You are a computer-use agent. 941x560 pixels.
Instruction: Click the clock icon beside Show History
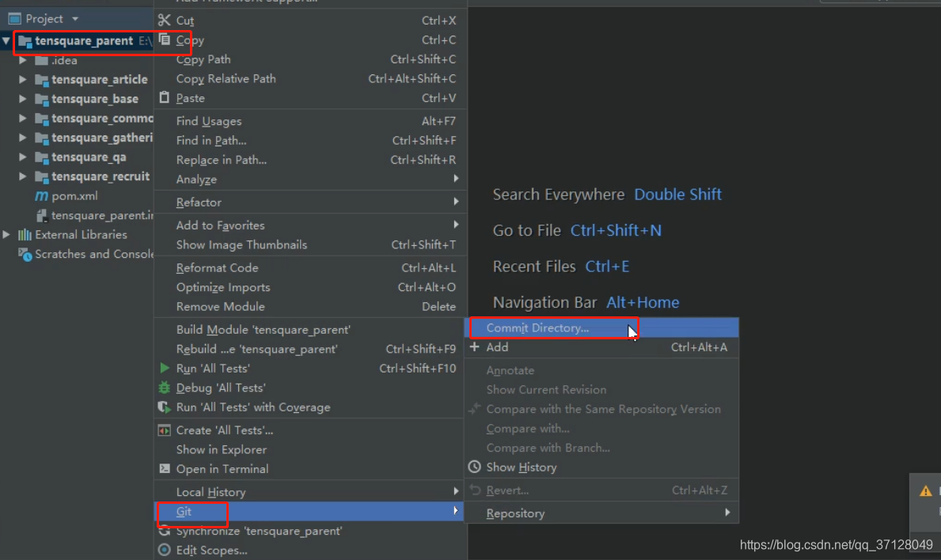point(475,467)
